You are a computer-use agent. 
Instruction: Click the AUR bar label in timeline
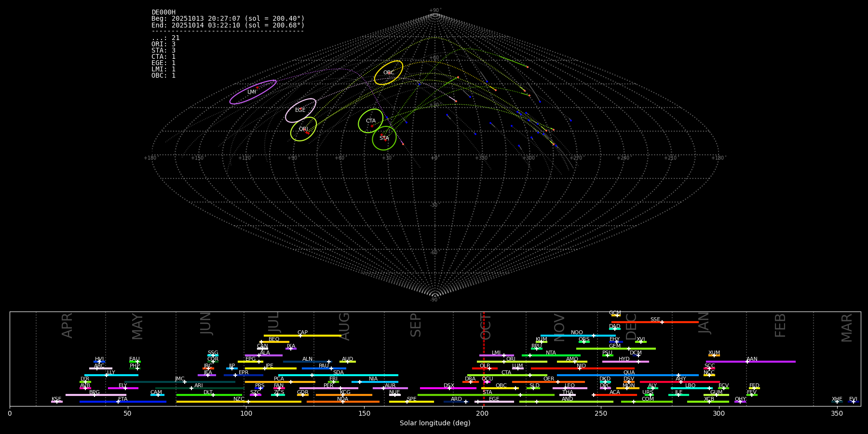click(390, 386)
